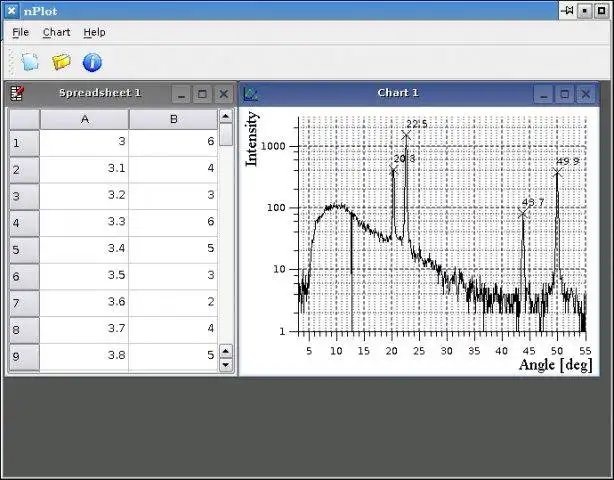The image size is (614, 480).
Task: Select cell B2 in row 2
Action: 173,170
